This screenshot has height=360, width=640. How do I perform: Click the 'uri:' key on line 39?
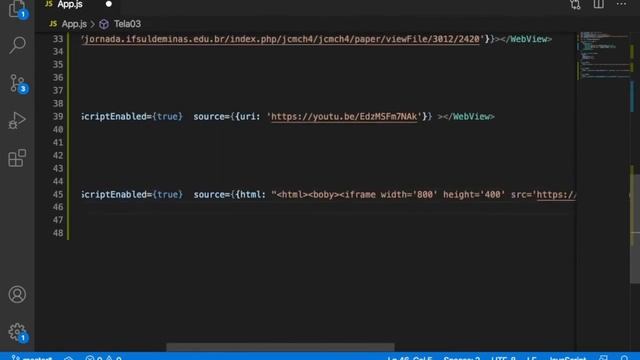(250, 117)
